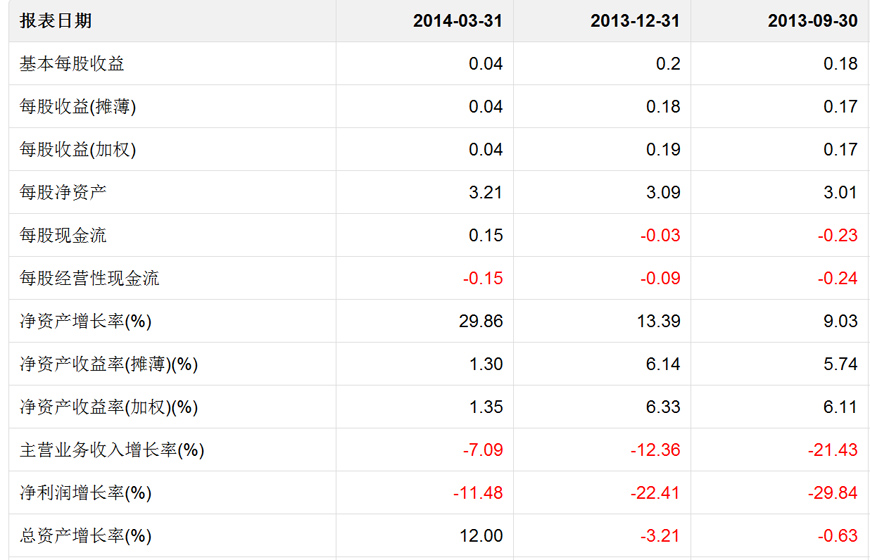Screen dimensions: 870x560
Task: Click the 每股净资产 row label
Action: coord(63,193)
